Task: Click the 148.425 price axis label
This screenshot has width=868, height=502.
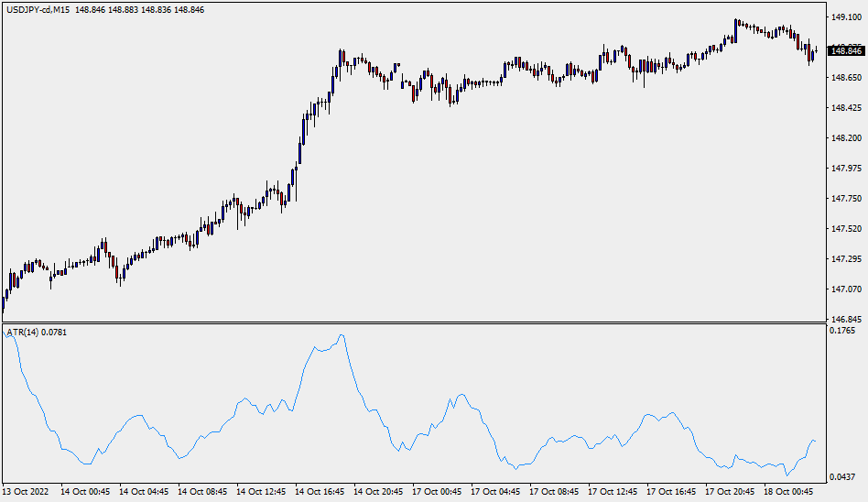Action: [846, 108]
